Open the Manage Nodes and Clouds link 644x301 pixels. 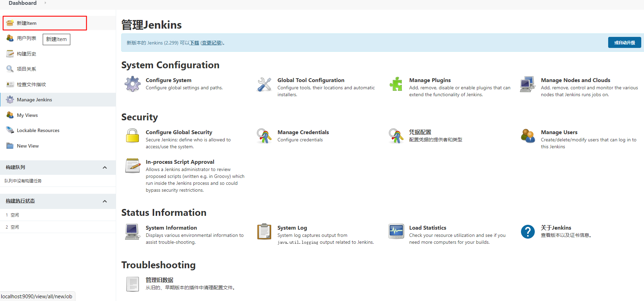575,80
